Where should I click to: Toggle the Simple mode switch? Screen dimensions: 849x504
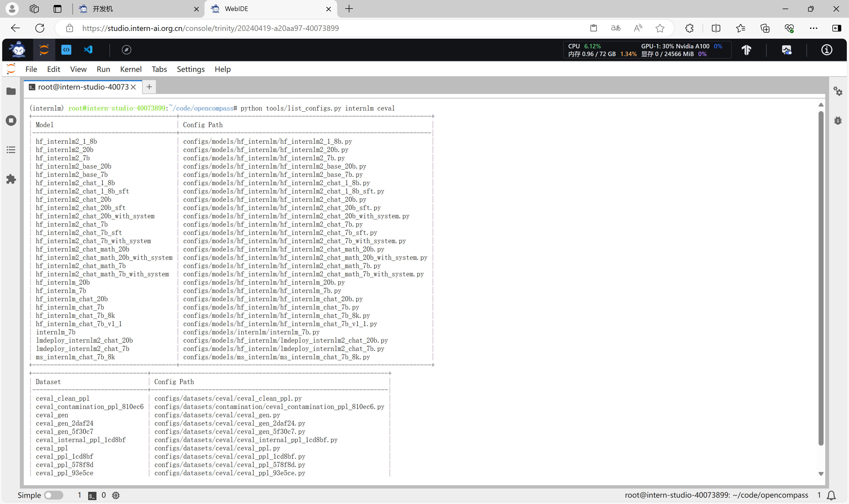[54, 495]
